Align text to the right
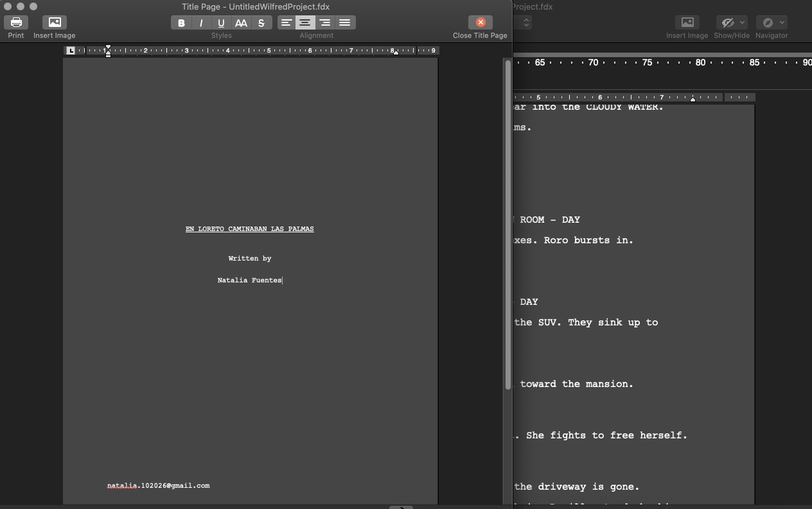This screenshot has height=509, width=812. point(325,22)
